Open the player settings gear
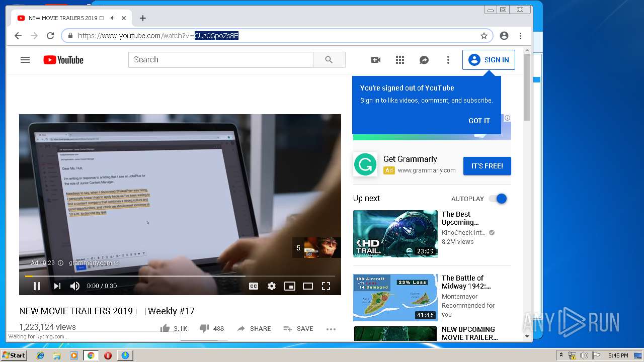The height and width of the screenshot is (362, 644). pos(272,286)
